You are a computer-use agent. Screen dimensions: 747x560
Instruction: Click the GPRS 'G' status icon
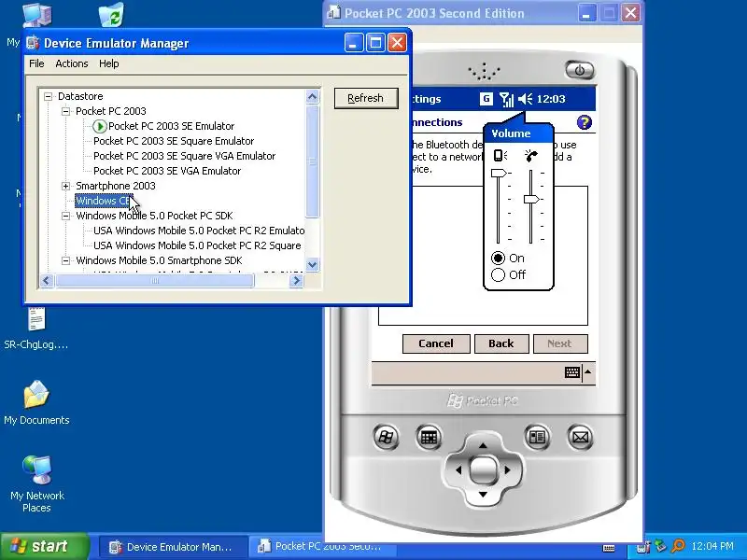click(x=486, y=99)
